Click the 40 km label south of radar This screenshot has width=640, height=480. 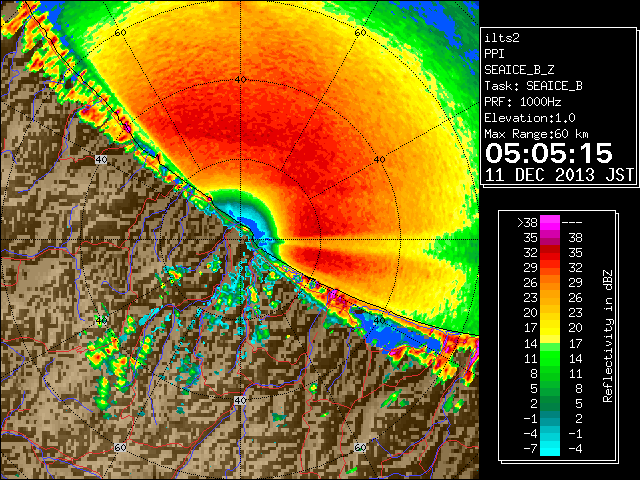tap(240, 400)
